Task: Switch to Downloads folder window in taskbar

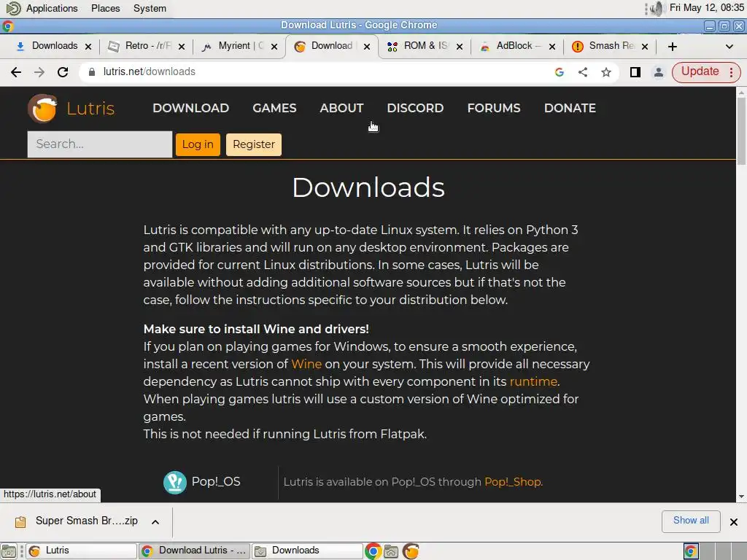Action: click(307, 551)
